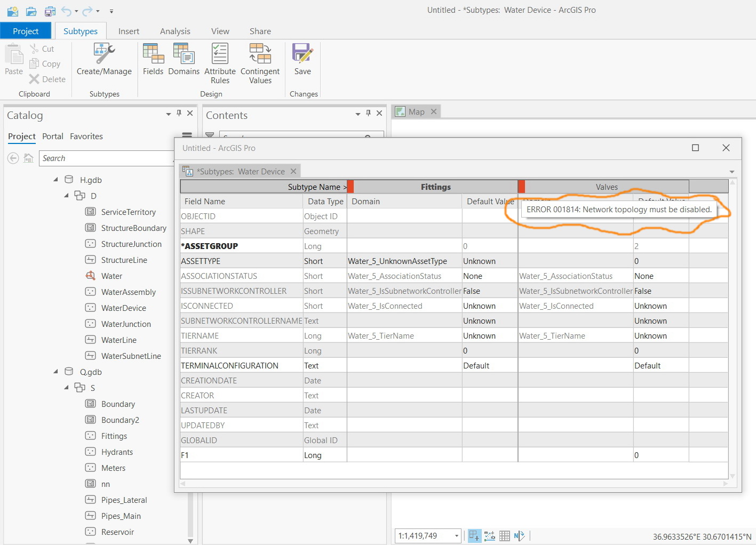Image resolution: width=756 pixels, height=545 pixels.
Task: Select the Fittings subtype column header
Action: point(435,187)
